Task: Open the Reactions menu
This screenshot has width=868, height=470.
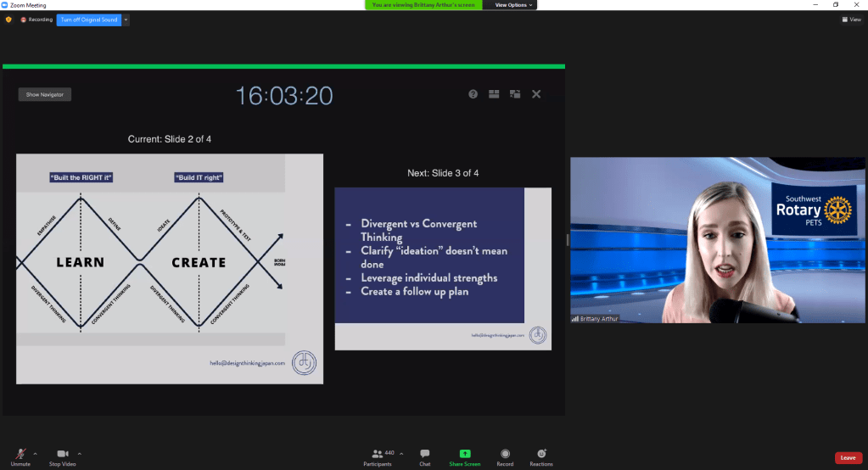Action: coord(541,456)
